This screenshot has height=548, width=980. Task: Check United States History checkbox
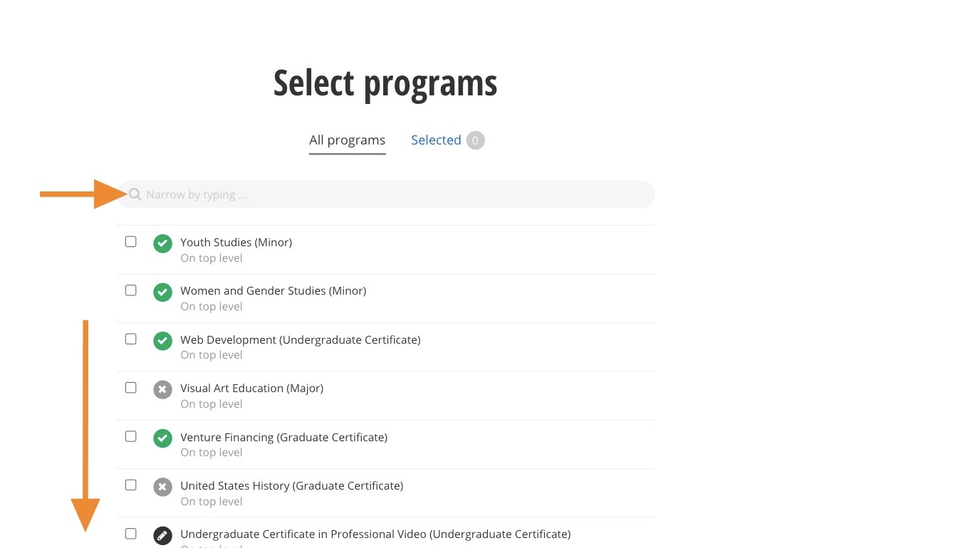[x=131, y=485]
